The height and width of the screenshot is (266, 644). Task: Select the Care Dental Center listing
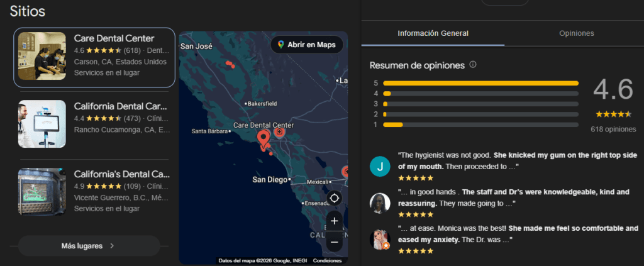pos(94,57)
